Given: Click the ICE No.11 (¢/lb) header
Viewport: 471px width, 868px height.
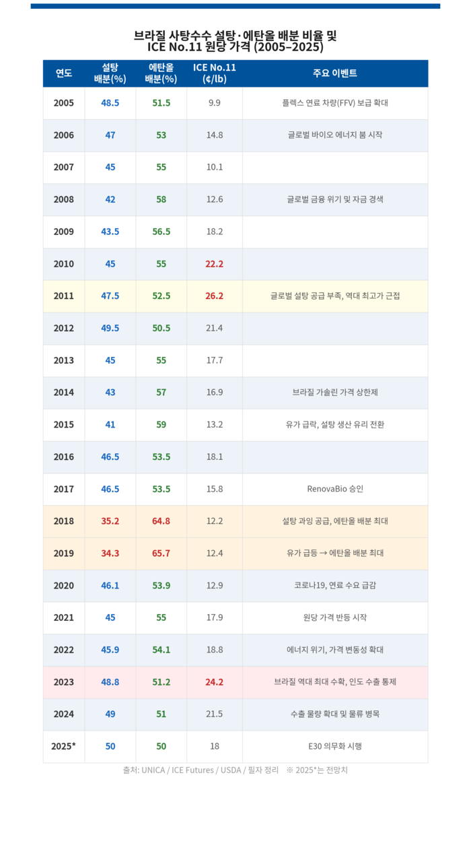Looking at the screenshot, I should (215, 73).
